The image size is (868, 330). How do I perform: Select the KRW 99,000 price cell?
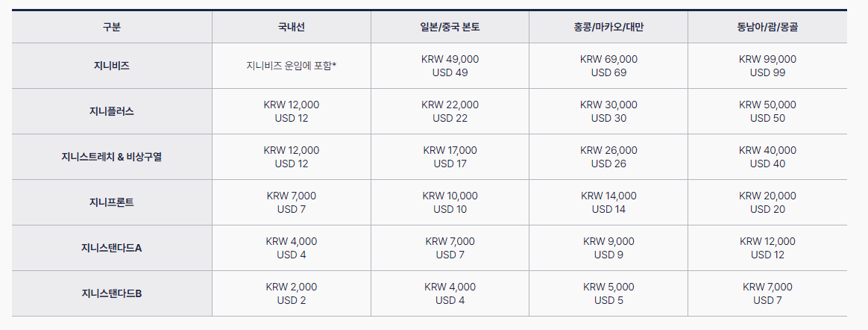tap(767, 66)
